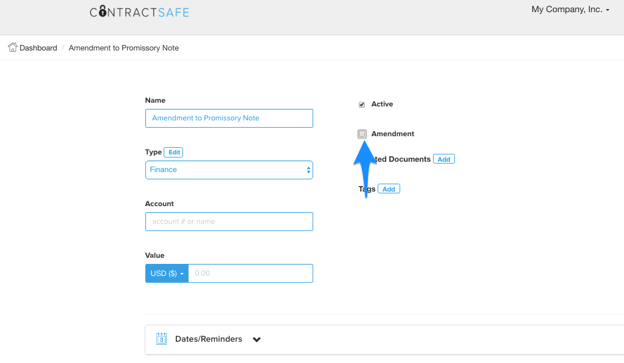Click the Active checkbox label
The width and height of the screenshot is (624, 363).
click(382, 104)
